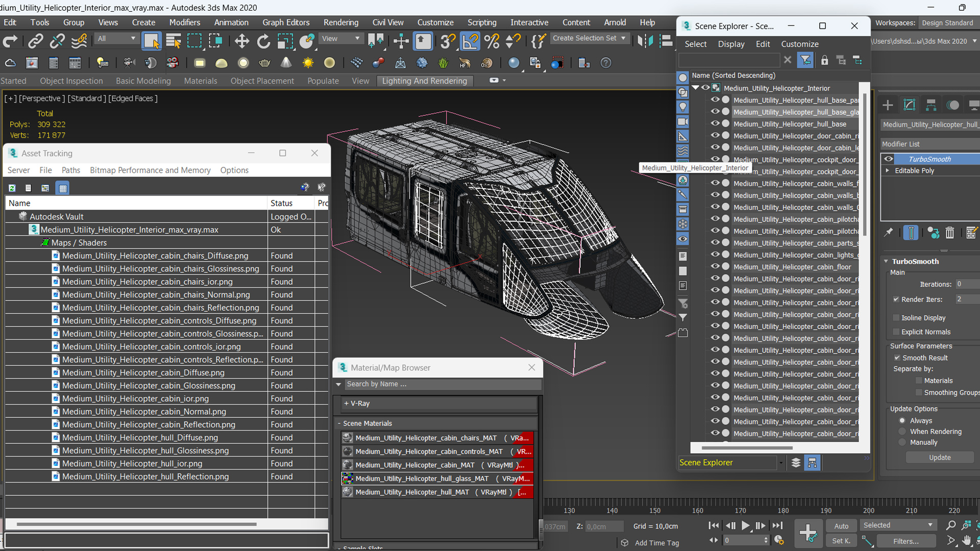Enable the Isoline Display checkbox
Viewport: 980px width, 551px height.
[x=896, y=317]
